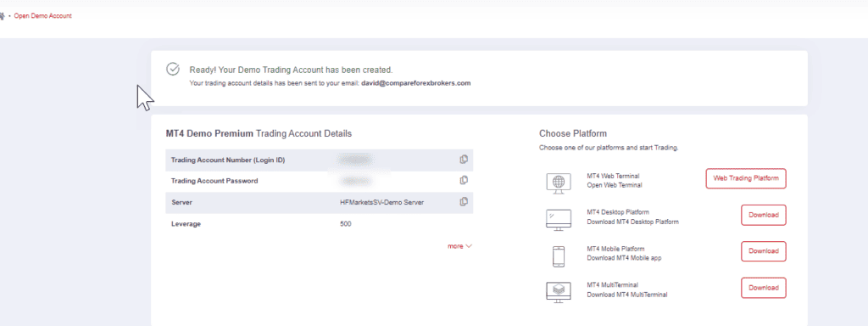Click the MT4 Mobile Platform phone icon
Viewport: 868px width, 326px height.
coord(559,256)
